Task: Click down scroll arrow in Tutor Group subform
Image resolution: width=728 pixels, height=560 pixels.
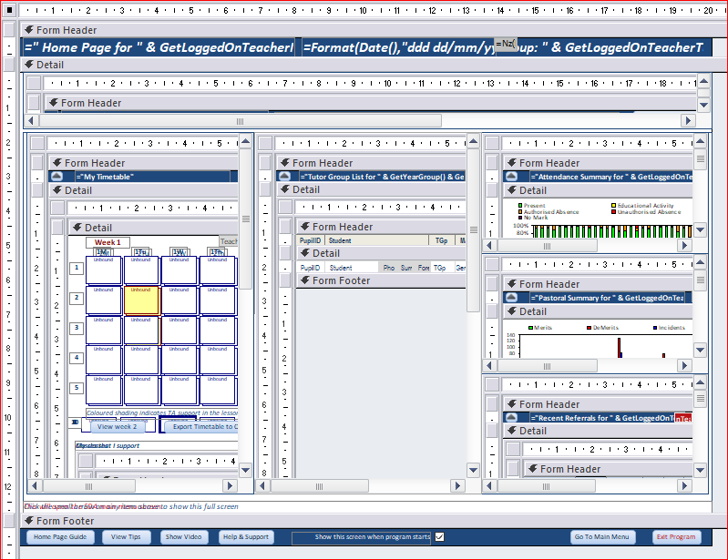Action: (x=473, y=470)
